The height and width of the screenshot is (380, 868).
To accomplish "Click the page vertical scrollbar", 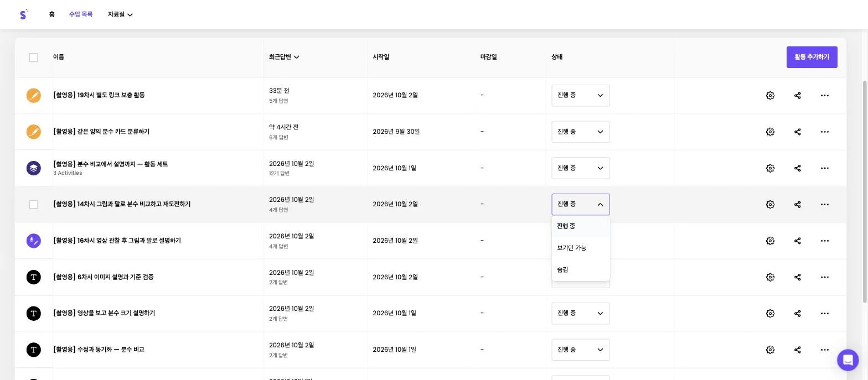I will (865, 191).
